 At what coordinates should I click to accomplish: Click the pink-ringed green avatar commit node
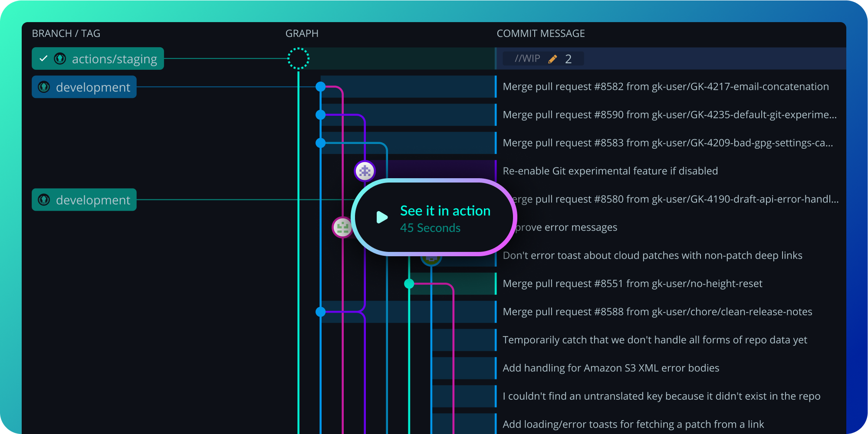pyautogui.click(x=342, y=227)
